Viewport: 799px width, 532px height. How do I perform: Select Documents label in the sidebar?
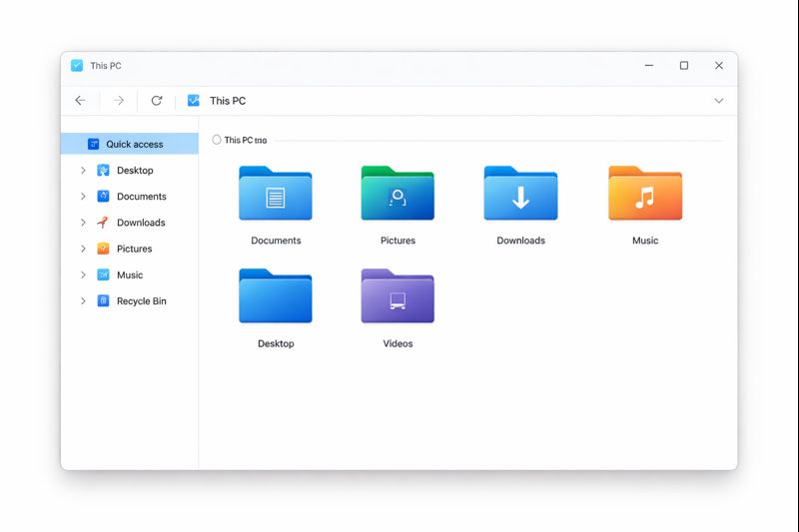[142, 196]
